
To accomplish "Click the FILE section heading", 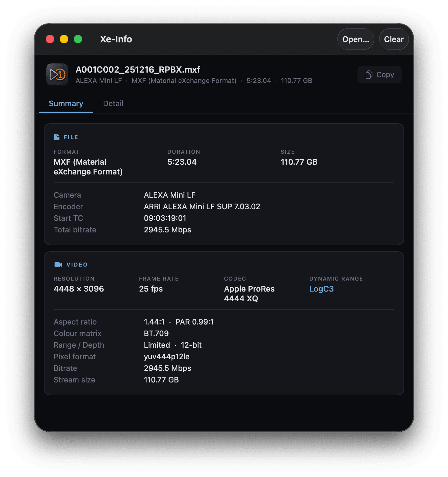I will pos(71,137).
